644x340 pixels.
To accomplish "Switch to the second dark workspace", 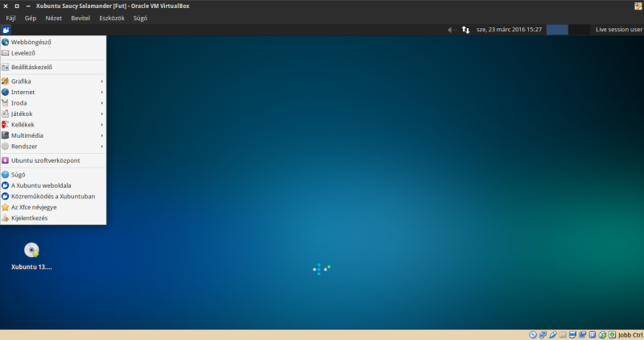I will point(579,30).
